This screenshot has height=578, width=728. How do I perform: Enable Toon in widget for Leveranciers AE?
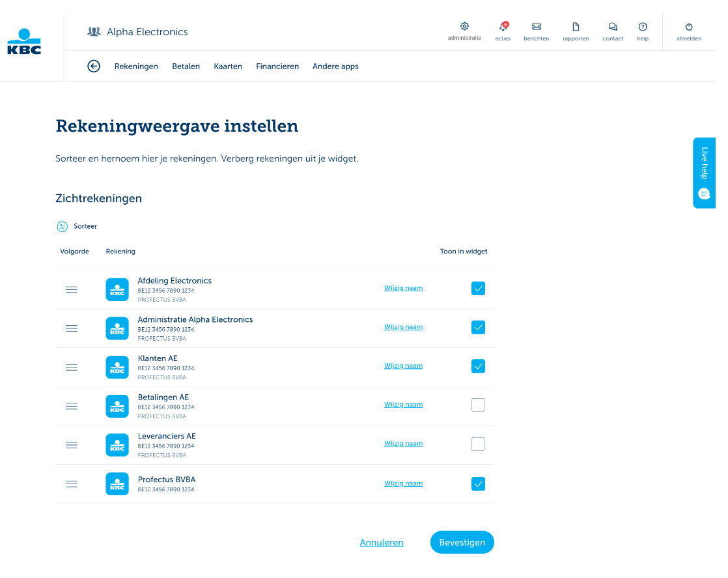tap(478, 444)
